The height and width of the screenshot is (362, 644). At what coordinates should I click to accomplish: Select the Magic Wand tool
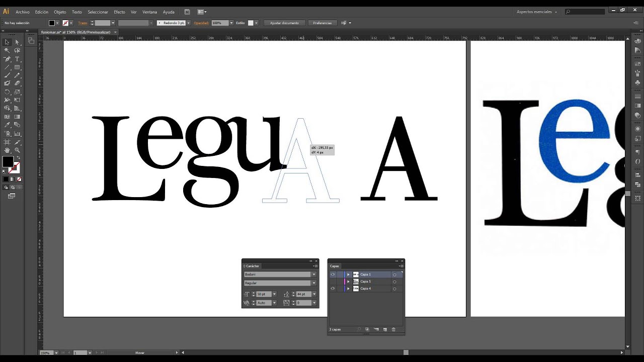7,50
